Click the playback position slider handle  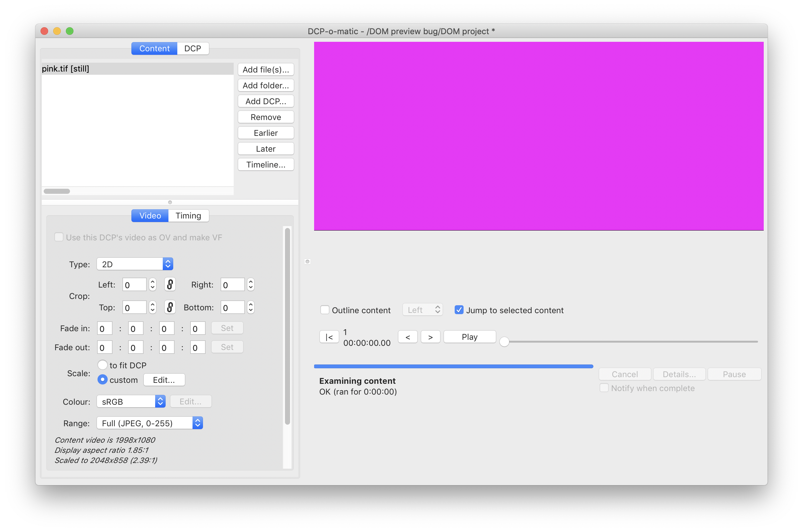click(504, 342)
